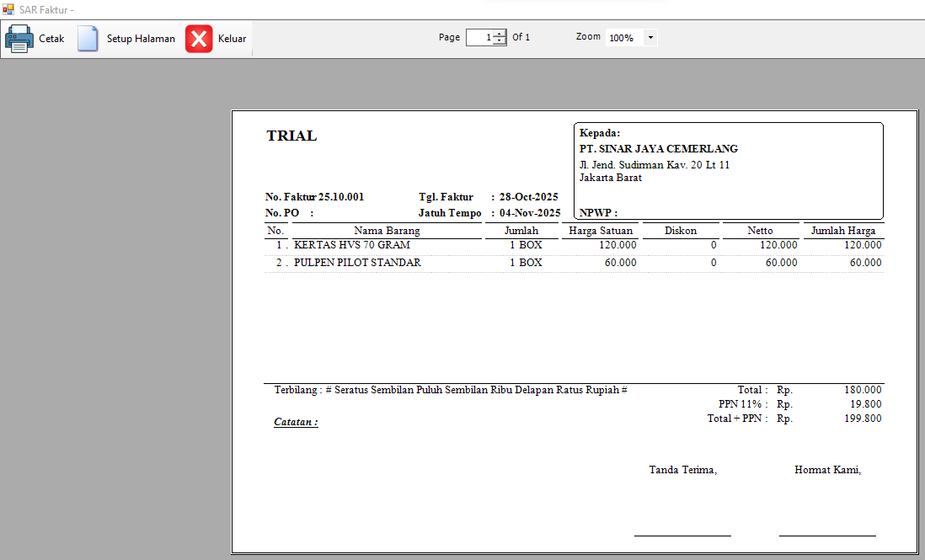Click the 100% zoom value box
Image resolution: width=925 pixels, height=560 pixels.
pyautogui.click(x=623, y=38)
